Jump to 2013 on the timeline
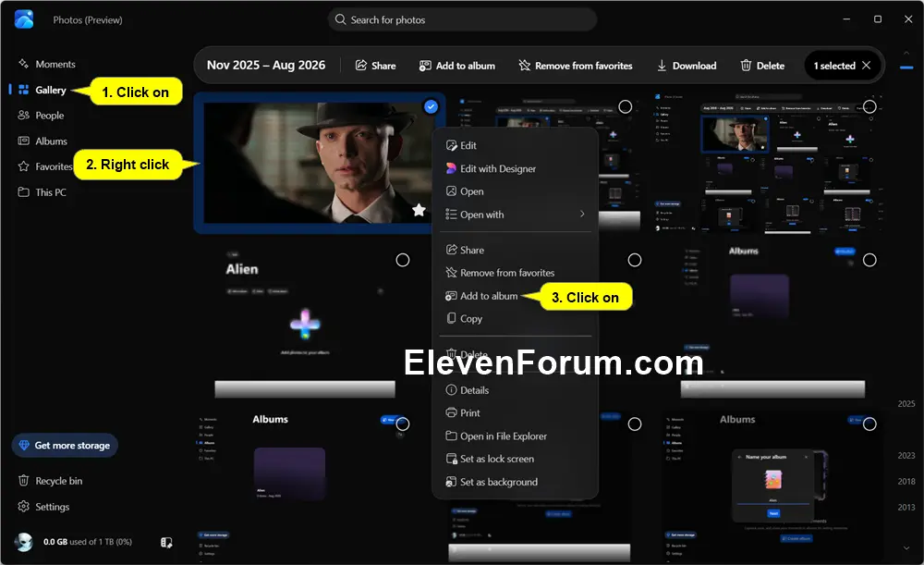Screen dimensions: 924x565 [906, 507]
